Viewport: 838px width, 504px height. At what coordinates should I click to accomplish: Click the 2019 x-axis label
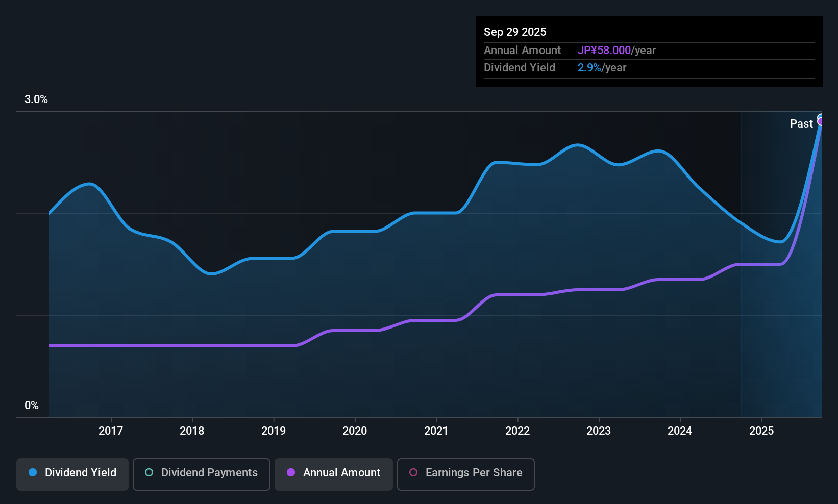274,431
